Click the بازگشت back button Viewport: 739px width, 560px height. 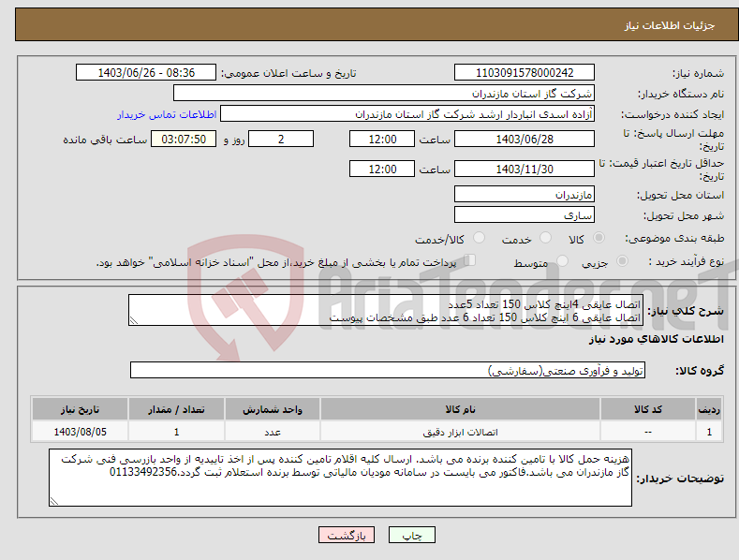pos(347,535)
